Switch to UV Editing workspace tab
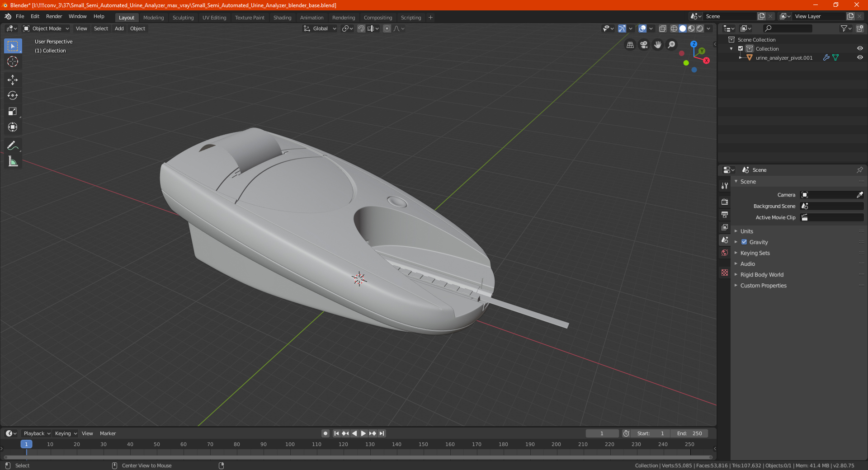This screenshot has height=470, width=868. (x=214, y=18)
